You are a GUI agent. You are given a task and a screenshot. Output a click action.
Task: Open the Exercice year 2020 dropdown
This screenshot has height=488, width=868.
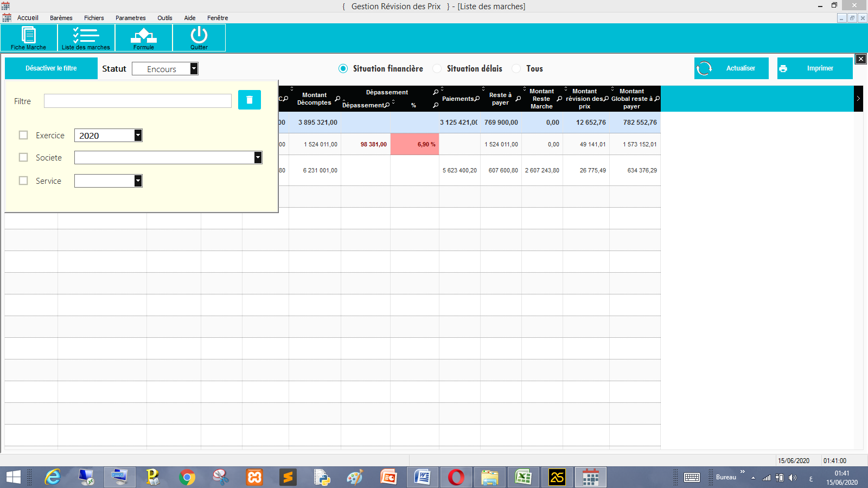[138, 136]
